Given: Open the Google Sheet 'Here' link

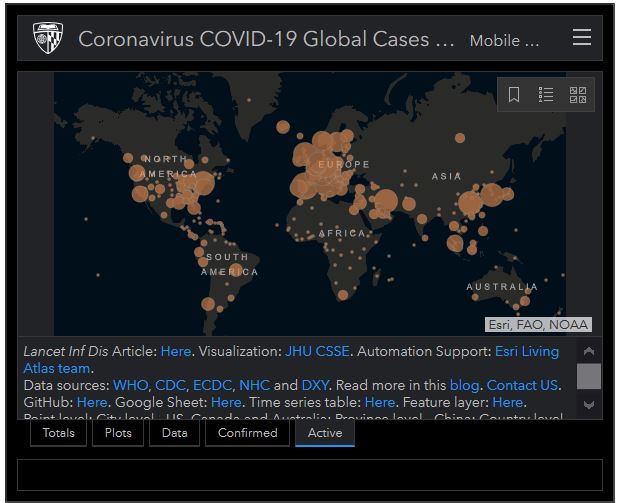Looking at the screenshot, I should pyautogui.click(x=226, y=402).
